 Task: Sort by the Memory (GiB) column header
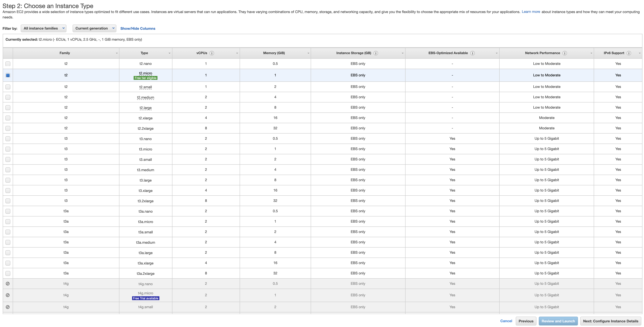pyautogui.click(x=274, y=53)
